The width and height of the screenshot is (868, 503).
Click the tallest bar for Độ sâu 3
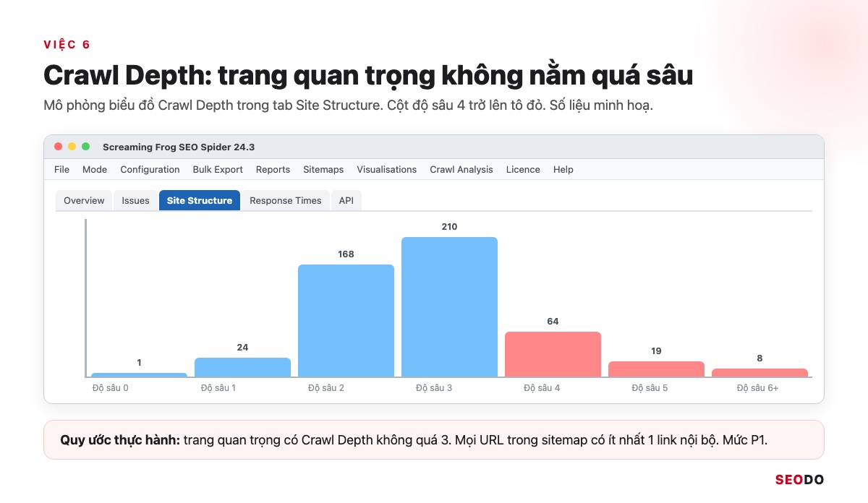(449, 306)
